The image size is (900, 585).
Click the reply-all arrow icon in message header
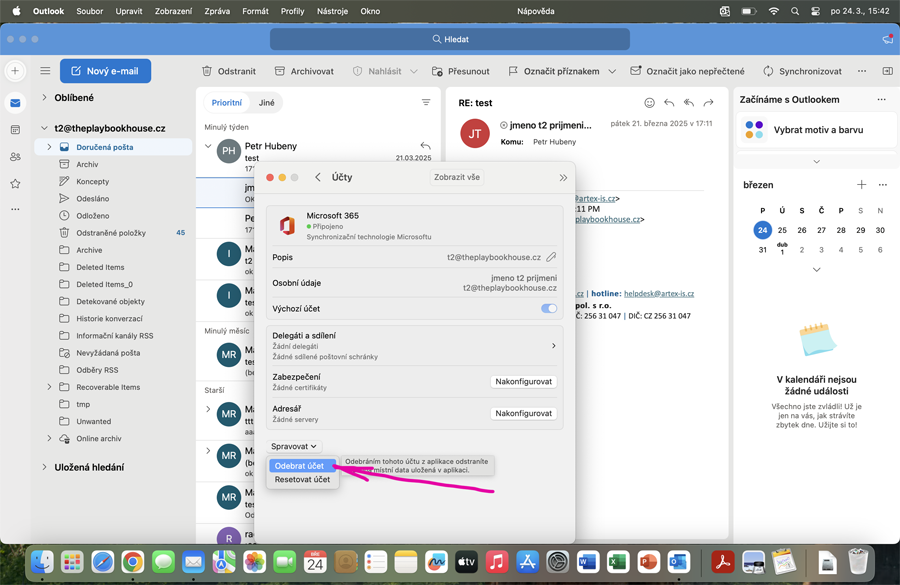click(688, 103)
